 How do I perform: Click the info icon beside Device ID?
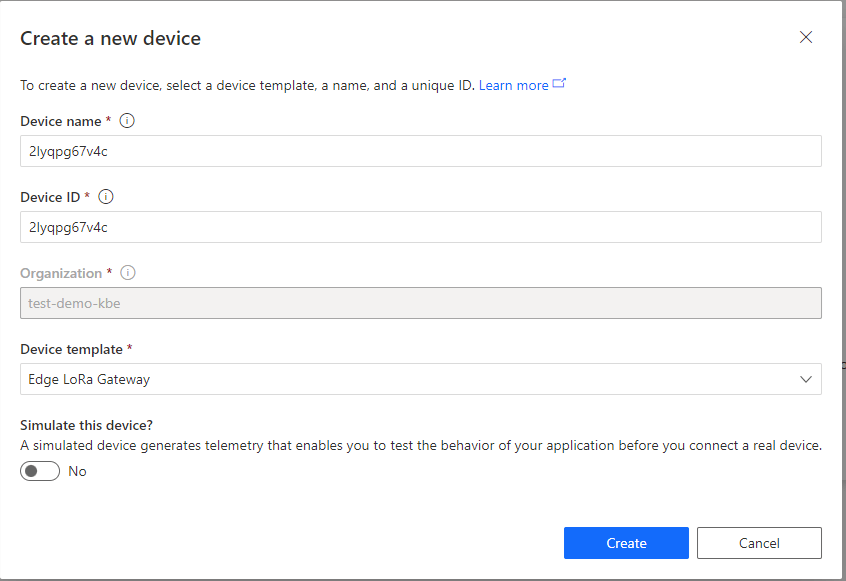click(107, 197)
